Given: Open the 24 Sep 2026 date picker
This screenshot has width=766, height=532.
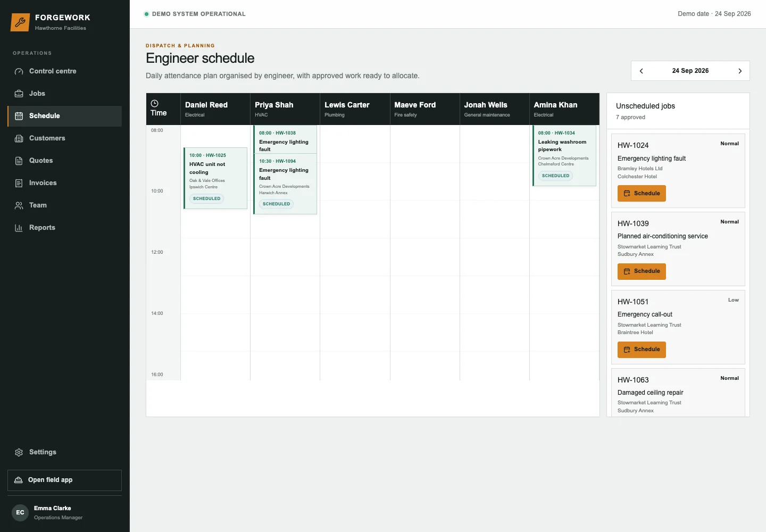Looking at the screenshot, I should click(690, 71).
